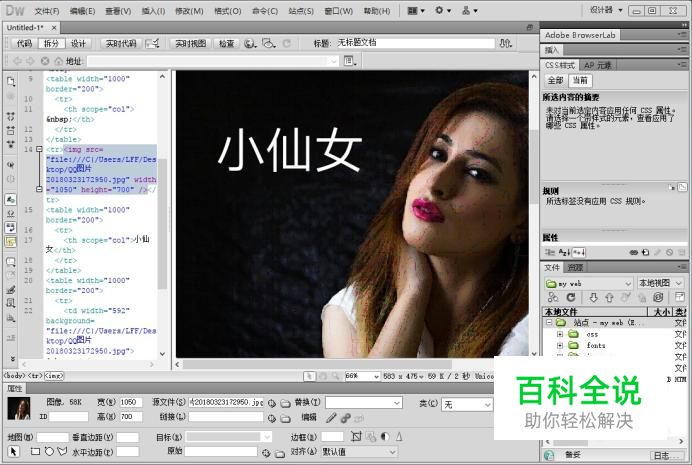The height and width of the screenshot is (465, 692).
Task: Collapse the 站点 - my web root
Action: tap(549, 322)
